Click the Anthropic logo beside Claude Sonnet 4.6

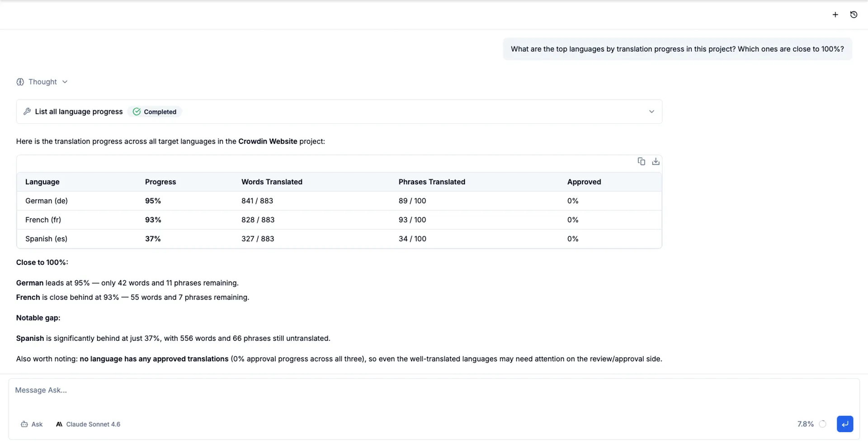click(59, 424)
